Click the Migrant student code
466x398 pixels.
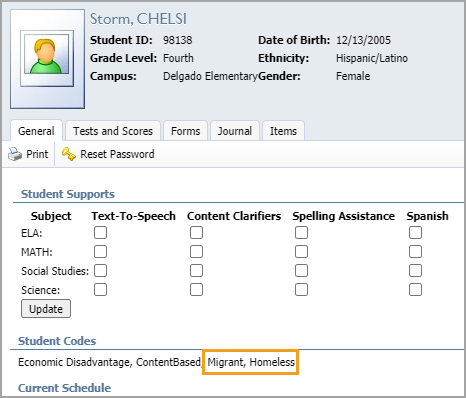pos(226,362)
